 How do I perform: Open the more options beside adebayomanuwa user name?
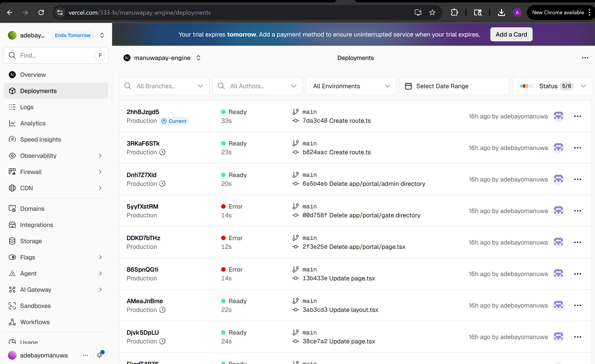point(85,355)
